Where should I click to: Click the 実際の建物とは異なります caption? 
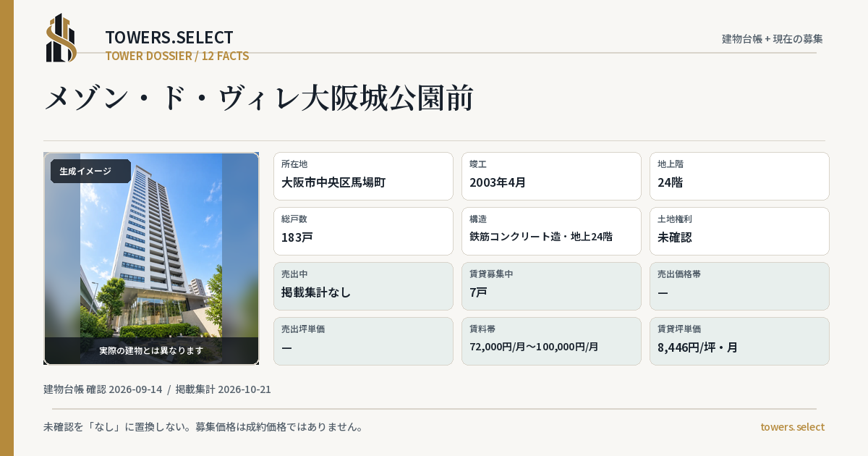coord(151,350)
